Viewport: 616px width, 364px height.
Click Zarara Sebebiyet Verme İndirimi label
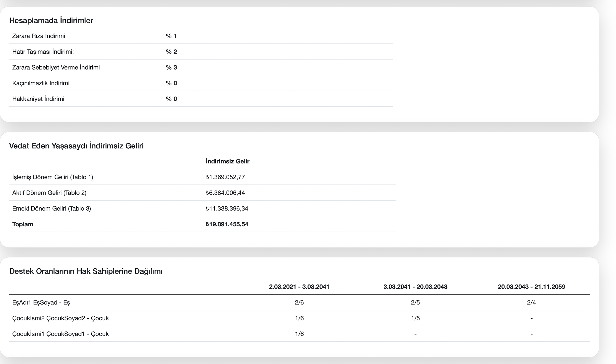[x=56, y=67]
